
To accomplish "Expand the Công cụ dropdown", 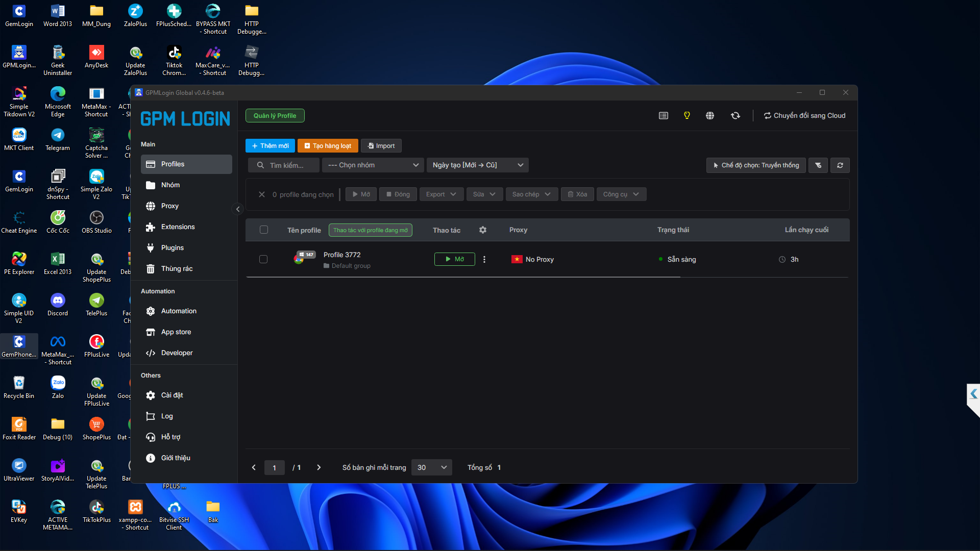I will (621, 194).
